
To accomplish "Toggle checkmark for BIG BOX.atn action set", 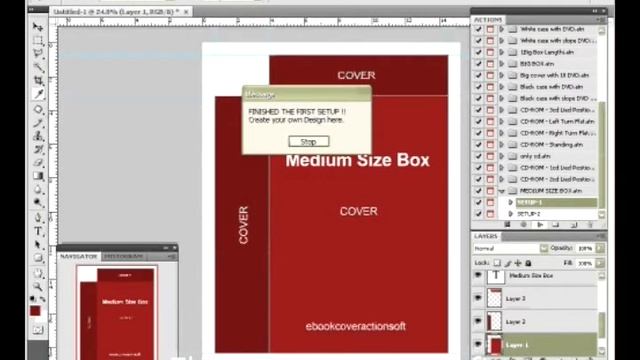I will coord(478,64).
